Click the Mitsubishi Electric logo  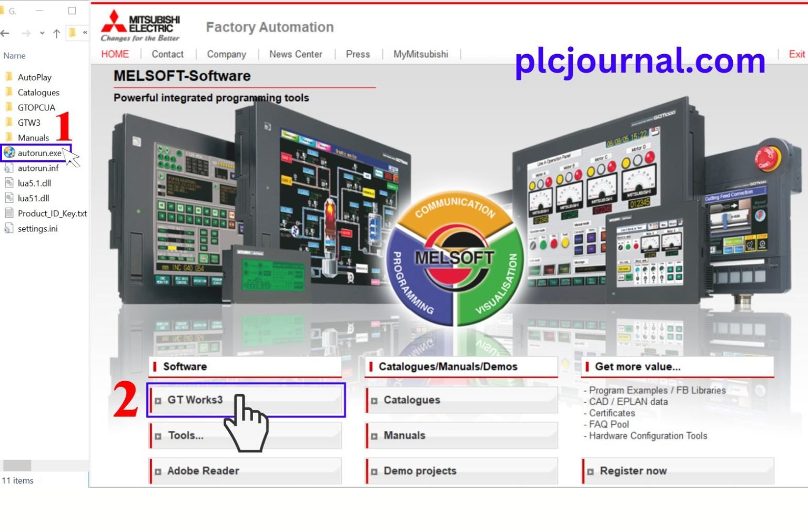coord(140,26)
